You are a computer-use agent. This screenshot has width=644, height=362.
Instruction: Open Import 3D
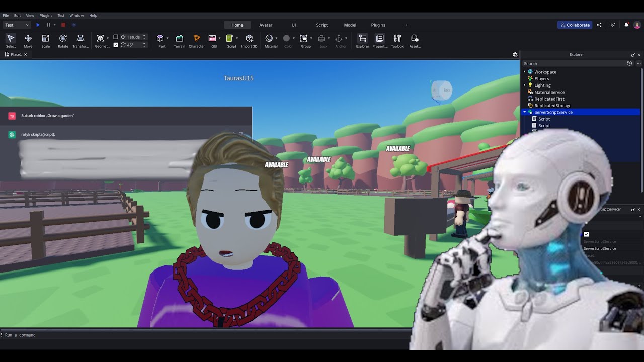coord(249,41)
